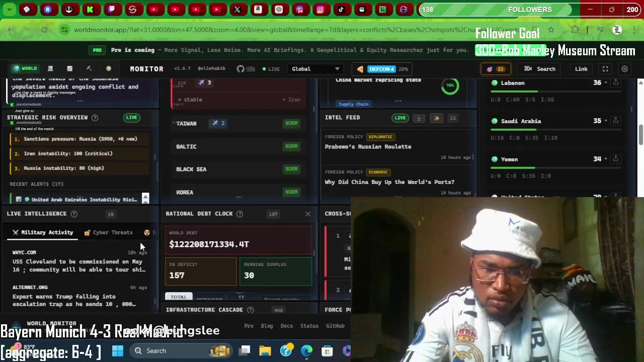Select the WORLD variant button
644x362 pixels.
click(x=25, y=68)
